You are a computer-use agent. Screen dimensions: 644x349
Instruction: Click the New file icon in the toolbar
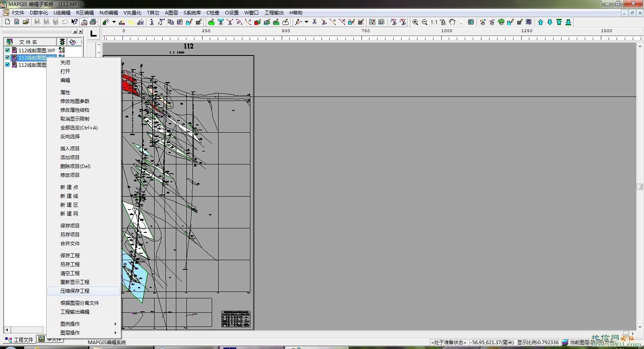(7, 22)
